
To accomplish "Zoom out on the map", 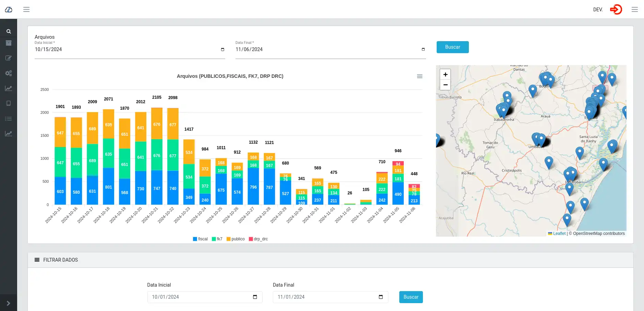I will pyautogui.click(x=445, y=85).
